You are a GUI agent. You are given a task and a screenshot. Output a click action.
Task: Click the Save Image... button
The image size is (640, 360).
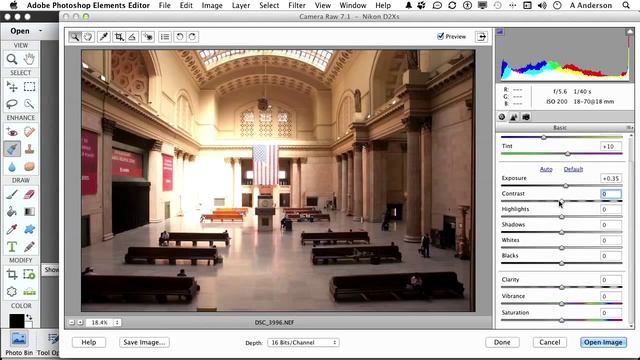coord(144,342)
